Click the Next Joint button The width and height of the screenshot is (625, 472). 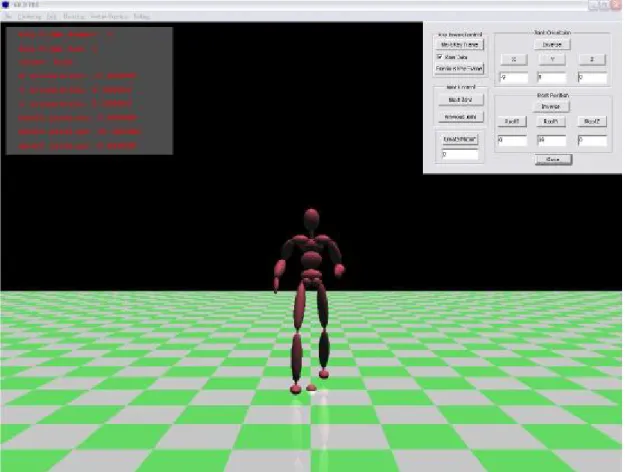[x=460, y=100]
